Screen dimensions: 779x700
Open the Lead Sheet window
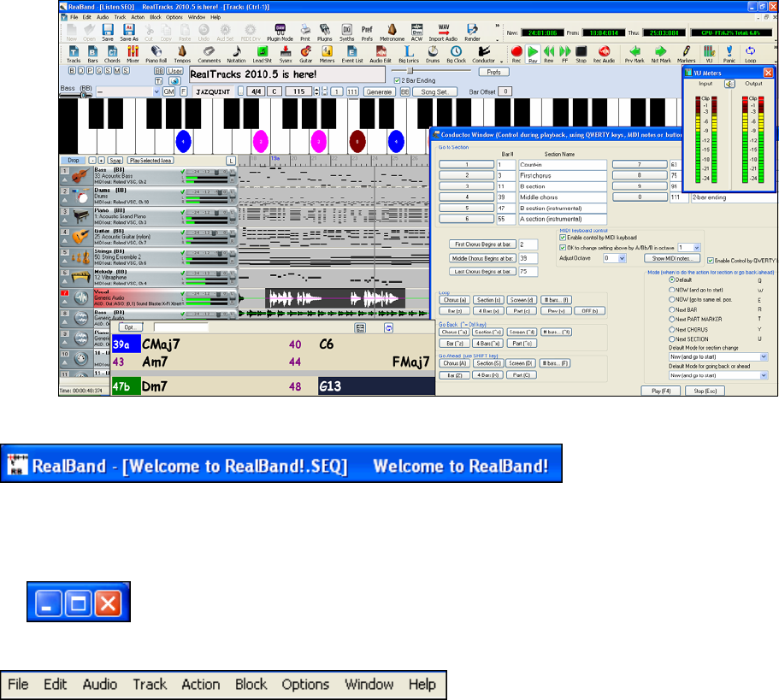click(x=263, y=54)
